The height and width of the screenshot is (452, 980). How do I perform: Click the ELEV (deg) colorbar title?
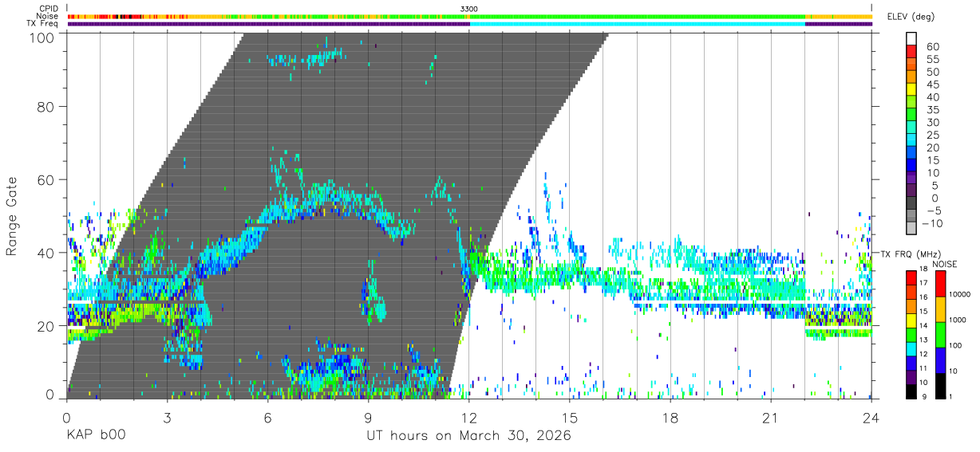pos(913,17)
